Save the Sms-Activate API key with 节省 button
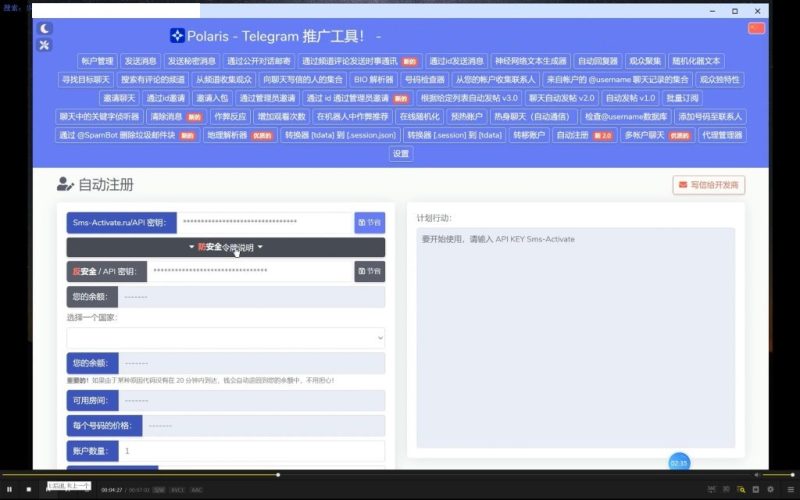 coord(369,222)
